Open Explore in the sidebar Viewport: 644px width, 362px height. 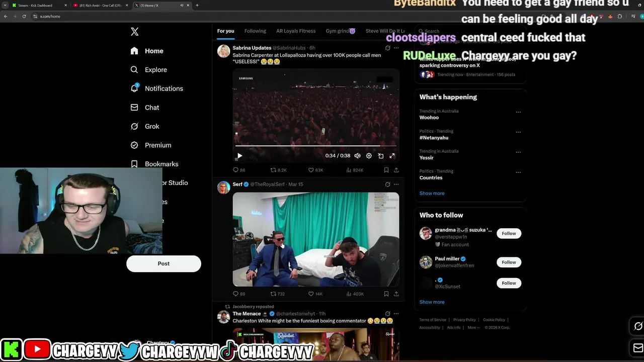coord(148,70)
